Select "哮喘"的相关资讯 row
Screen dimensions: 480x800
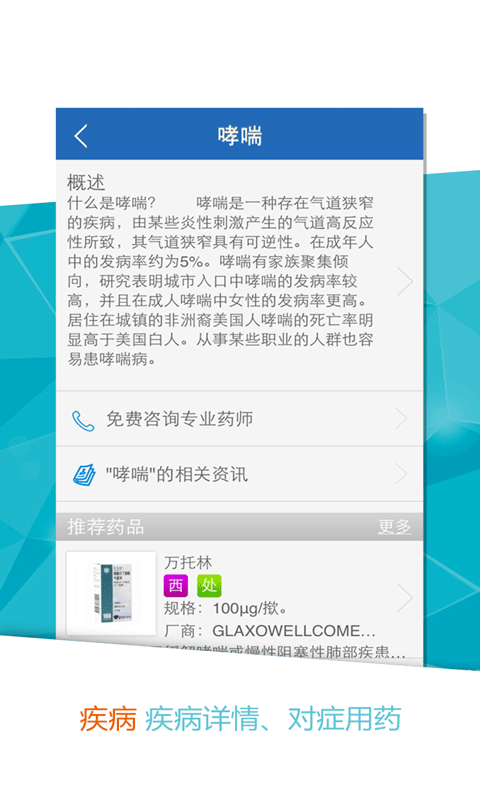pyautogui.click(x=239, y=474)
